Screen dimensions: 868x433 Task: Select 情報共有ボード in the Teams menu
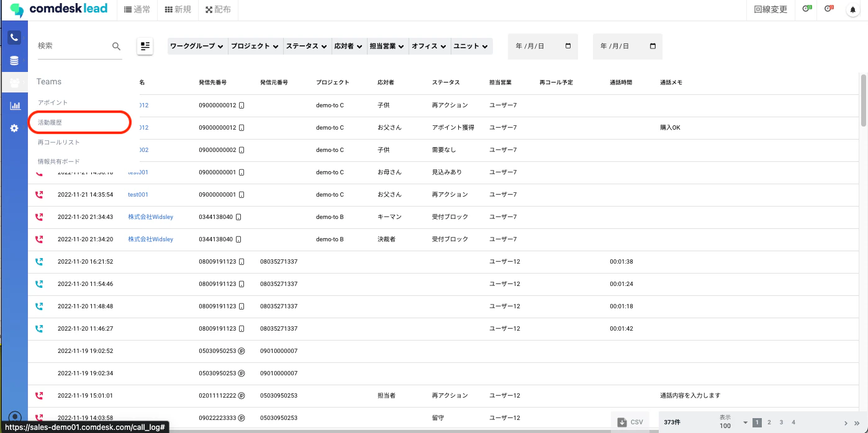pos(59,161)
